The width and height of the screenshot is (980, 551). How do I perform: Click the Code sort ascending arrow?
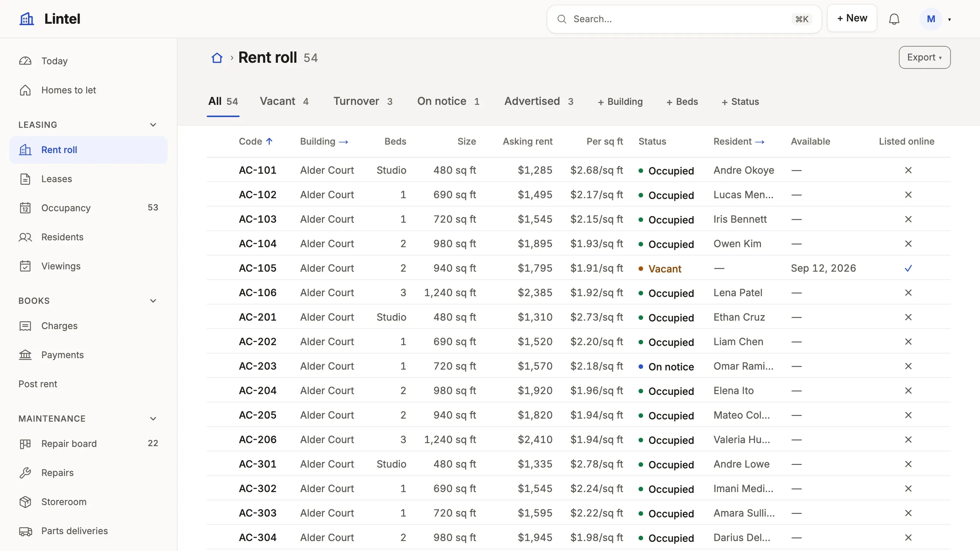(x=269, y=141)
